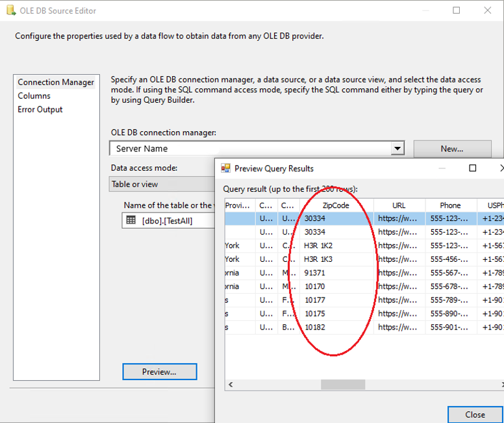Click the Preview Query Results window icon
The height and width of the screenshot is (423, 504).
point(225,168)
